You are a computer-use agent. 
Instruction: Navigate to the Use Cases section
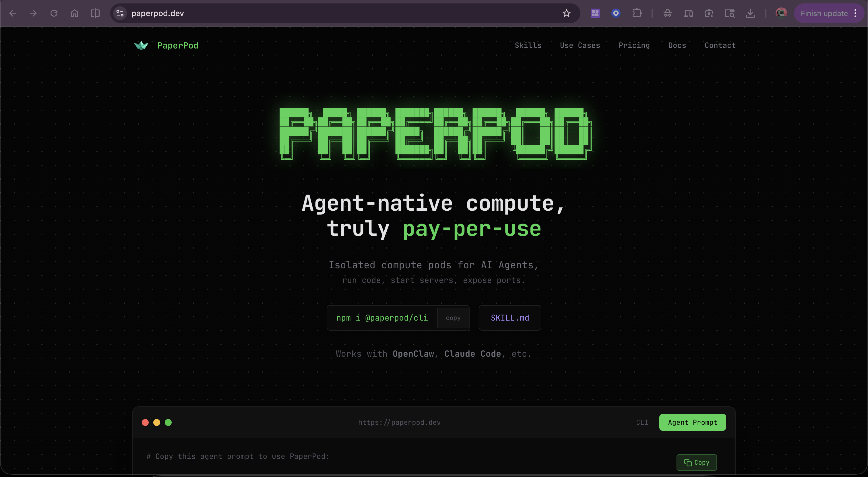580,45
